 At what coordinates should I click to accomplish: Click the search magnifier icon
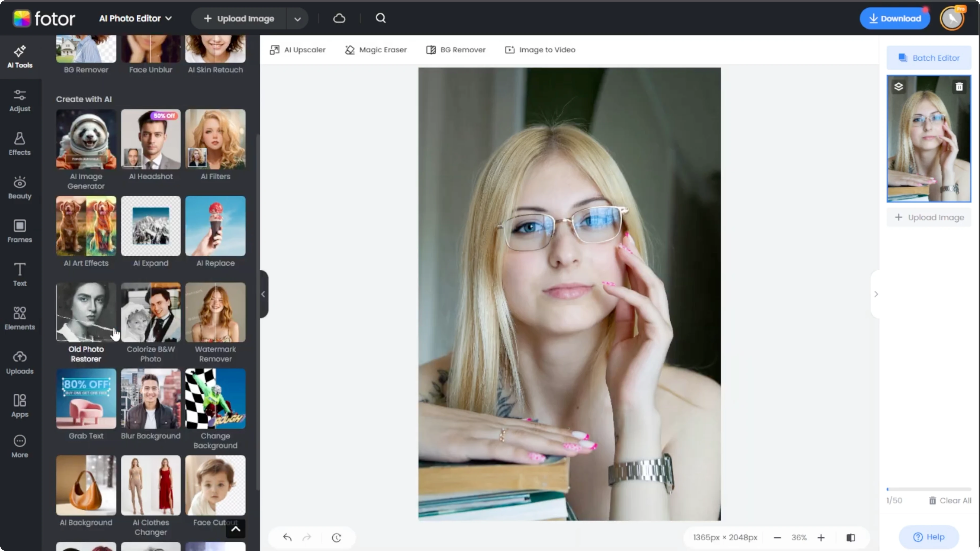click(381, 18)
